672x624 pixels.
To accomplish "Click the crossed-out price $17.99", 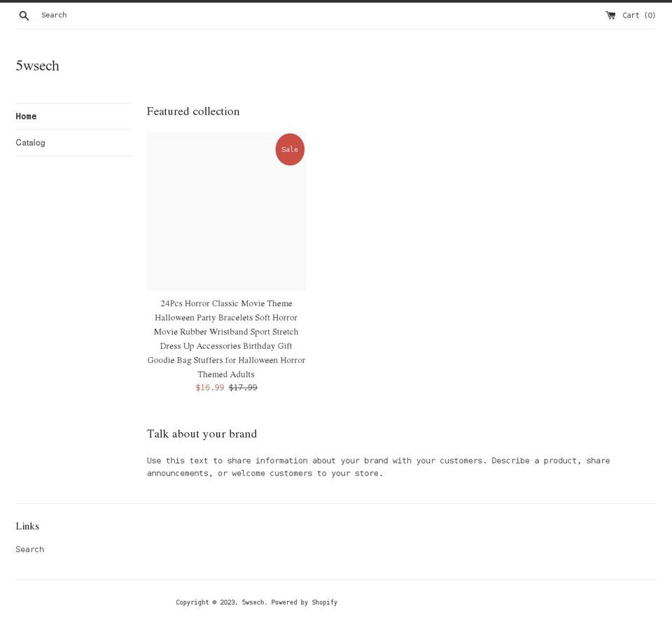I will pos(243,387).
